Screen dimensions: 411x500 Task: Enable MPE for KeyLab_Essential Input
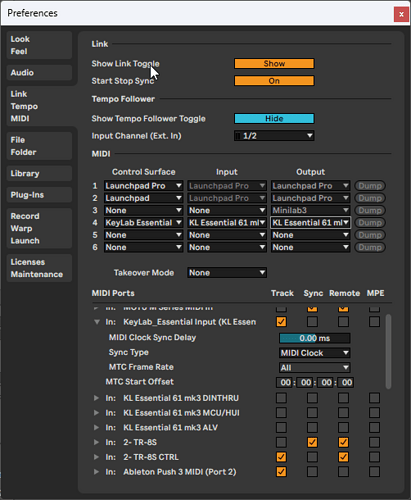click(374, 322)
